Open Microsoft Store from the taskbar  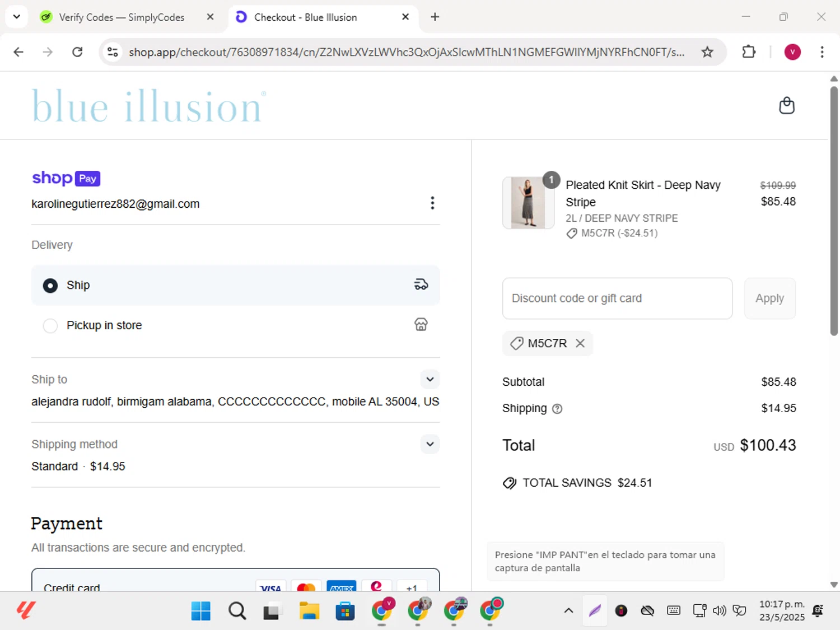(x=345, y=611)
